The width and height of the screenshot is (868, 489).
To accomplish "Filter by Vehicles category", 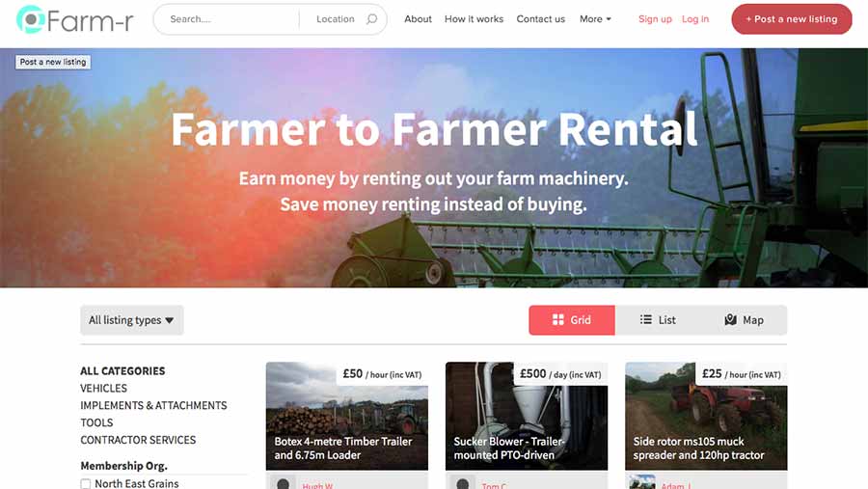I will 103,388.
